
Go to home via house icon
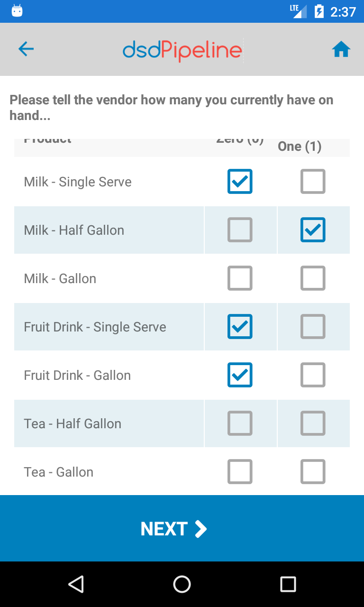tap(341, 49)
